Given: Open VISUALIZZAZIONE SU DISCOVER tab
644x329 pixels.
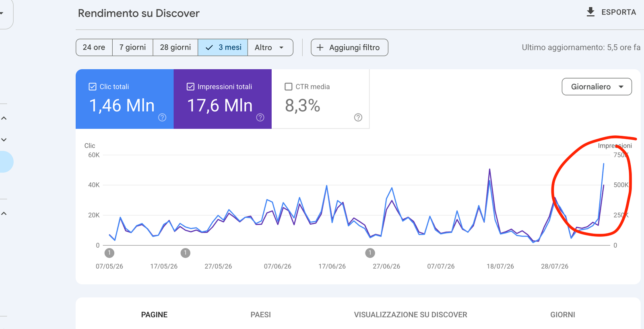Looking at the screenshot, I should tap(411, 315).
